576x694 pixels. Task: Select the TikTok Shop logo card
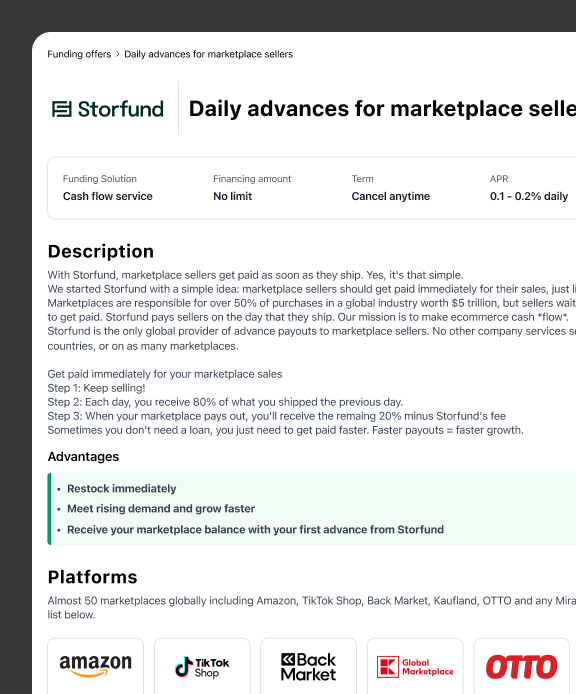[x=202, y=666]
